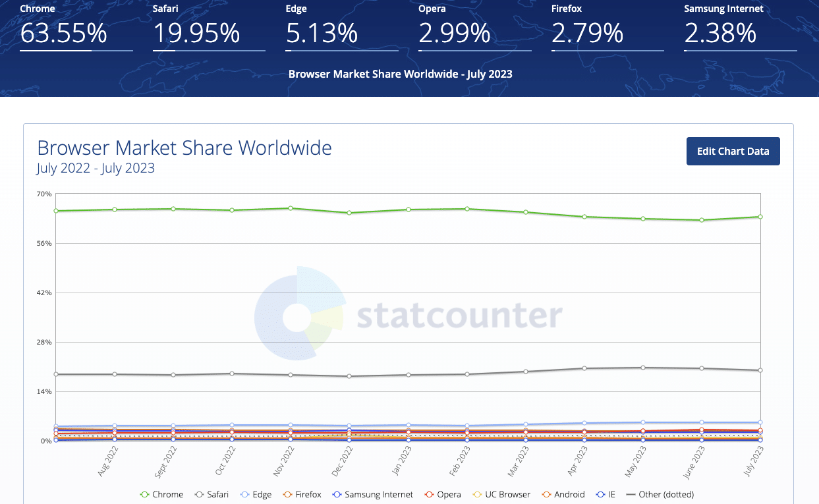Toggle the Samsung Internet legend marker
The image size is (819, 504).
[x=336, y=494]
